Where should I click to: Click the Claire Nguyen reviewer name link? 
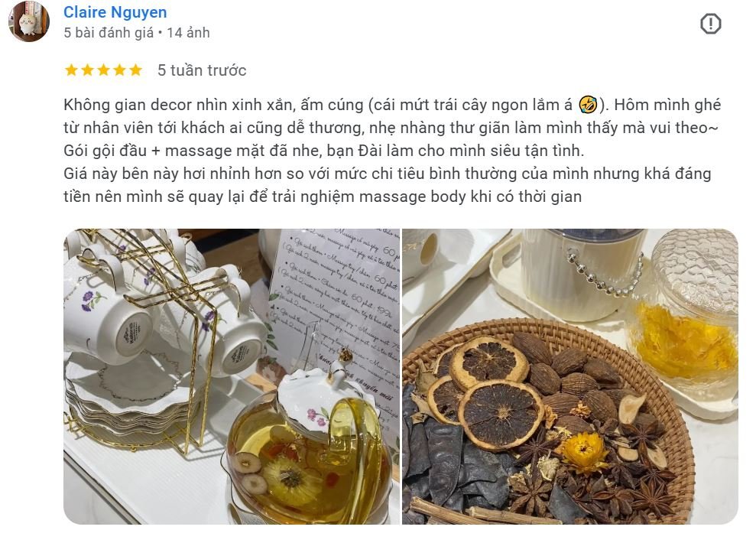click(115, 12)
